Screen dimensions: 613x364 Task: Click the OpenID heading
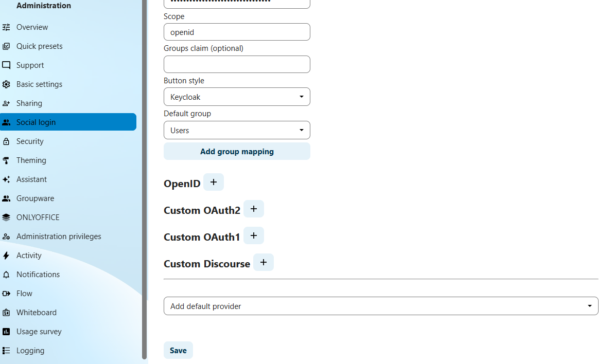182,184
